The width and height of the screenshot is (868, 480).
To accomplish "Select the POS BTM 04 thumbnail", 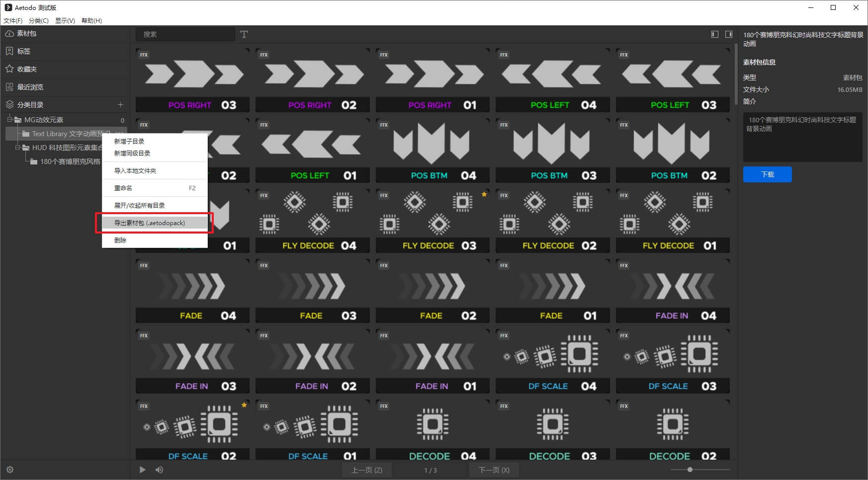I will pos(433,151).
